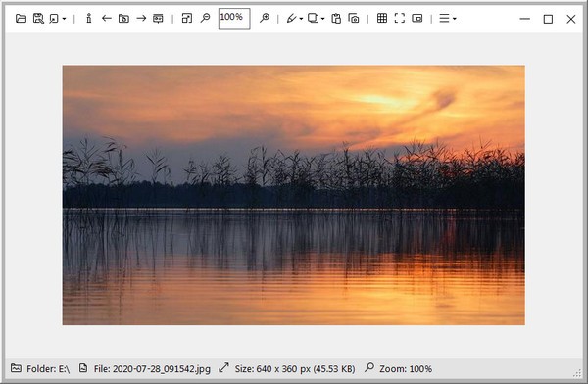Click the 100% zoom level field
Viewport: 588px width, 384px height.
pos(234,19)
